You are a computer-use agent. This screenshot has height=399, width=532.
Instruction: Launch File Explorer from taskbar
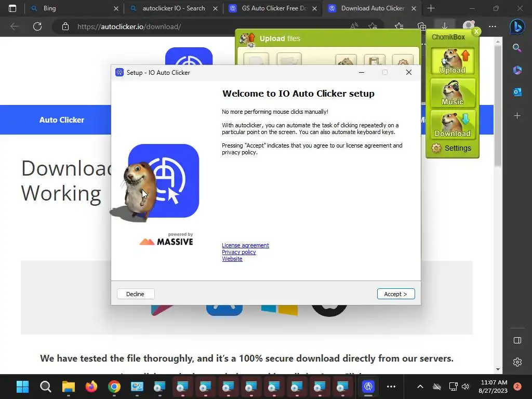[x=68, y=387]
